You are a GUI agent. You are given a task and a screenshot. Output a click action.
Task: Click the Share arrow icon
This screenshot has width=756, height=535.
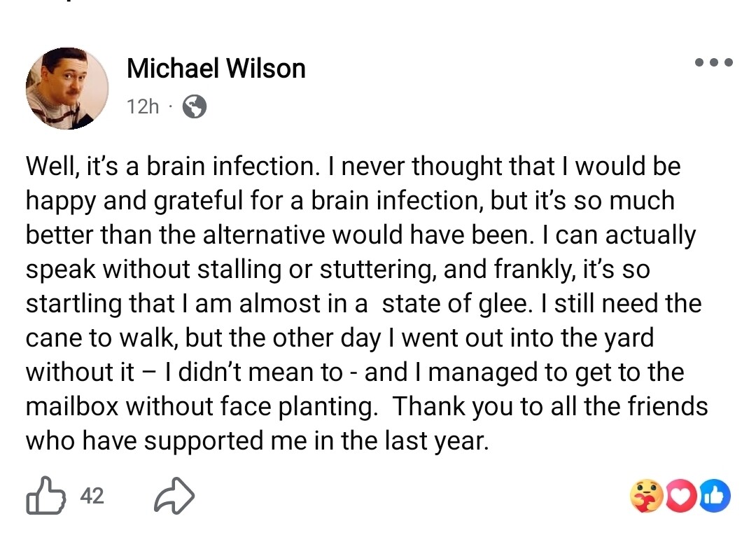pyautogui.click(x=174, y=496)
